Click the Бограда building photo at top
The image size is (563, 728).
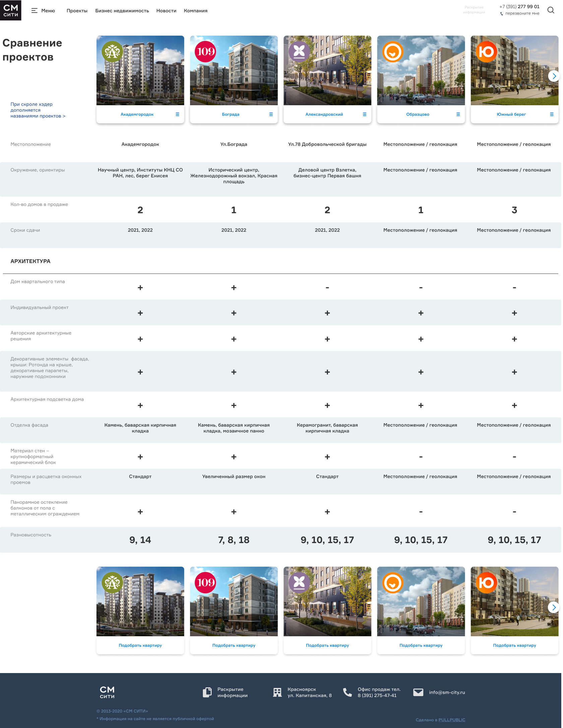click(234, 70)
